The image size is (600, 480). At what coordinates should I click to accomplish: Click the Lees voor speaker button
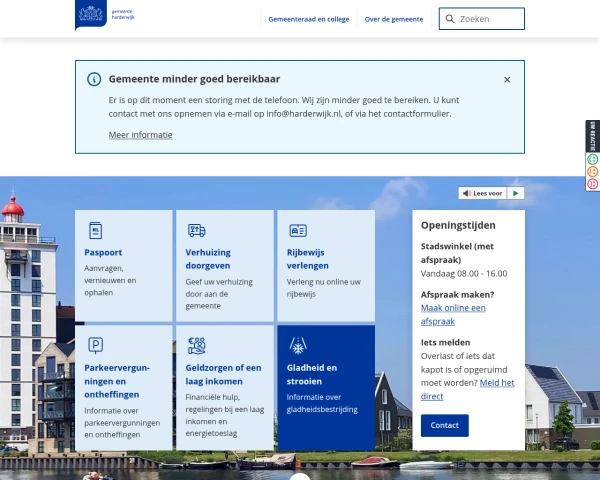click(x=483, y=193)
